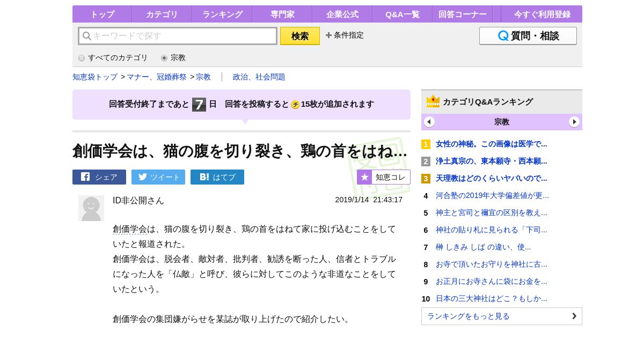This screenshot has width=644, height=338.
Task: Click the chie coin icon before 15枚
Action: click(x=295, y=105)
